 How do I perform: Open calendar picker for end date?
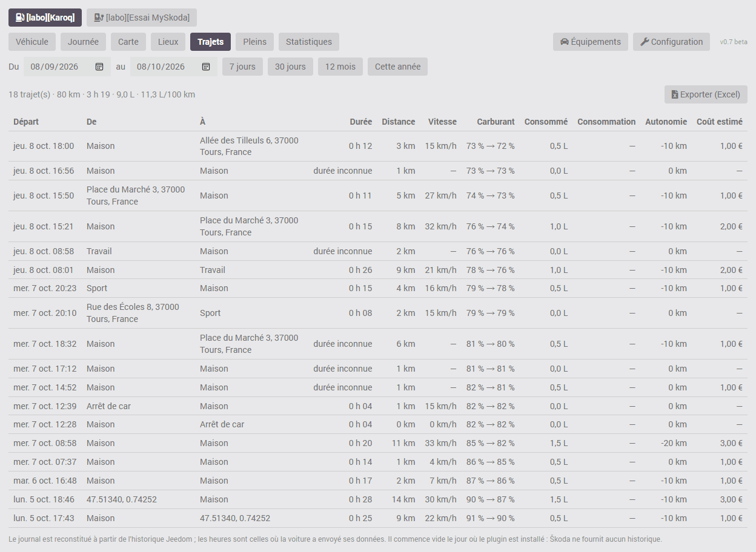pyautogui.click(x=206, y=67)
